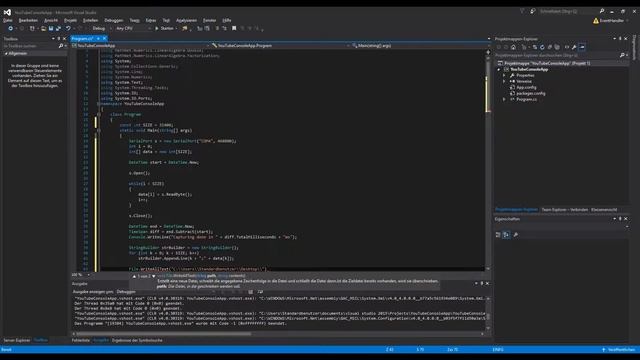Switch to the Fehlerliste tab

tap(81, 340)
